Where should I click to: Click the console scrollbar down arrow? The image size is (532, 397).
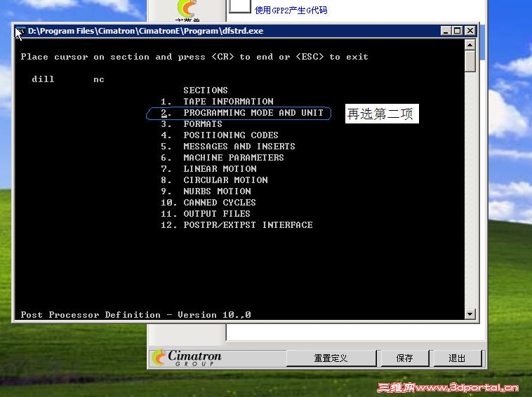(470, 314)
